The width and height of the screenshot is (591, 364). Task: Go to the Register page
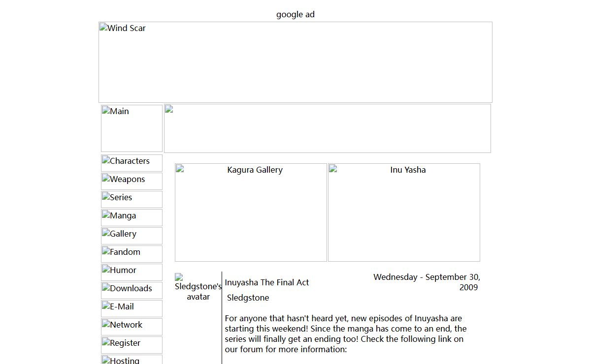pos(131,345)
